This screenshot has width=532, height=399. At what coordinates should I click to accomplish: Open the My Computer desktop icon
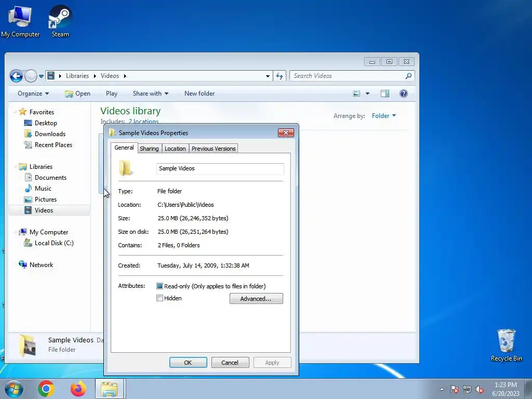[20, 21]
